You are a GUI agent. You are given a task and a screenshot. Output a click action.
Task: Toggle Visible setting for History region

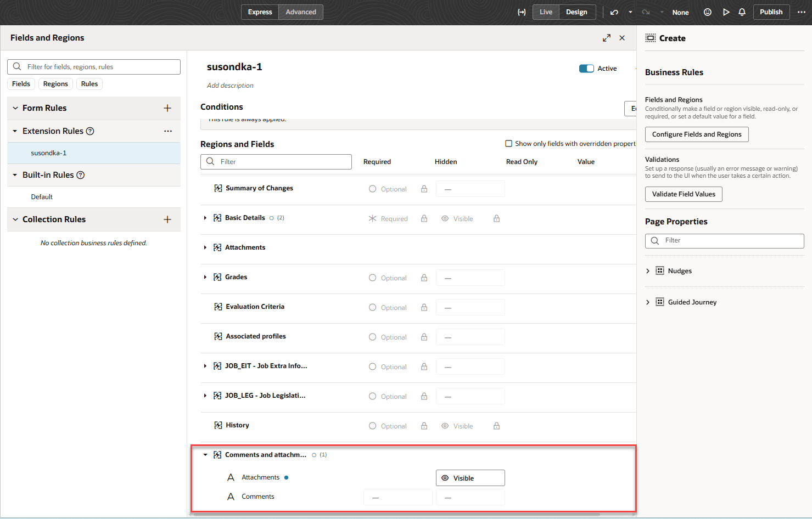click(x=457, y=426)
